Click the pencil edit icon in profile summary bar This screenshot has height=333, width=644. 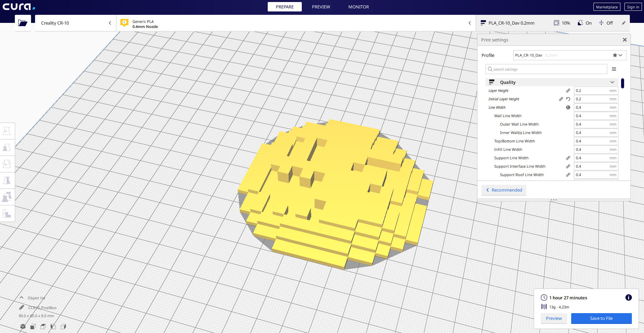tap(624, 23)
